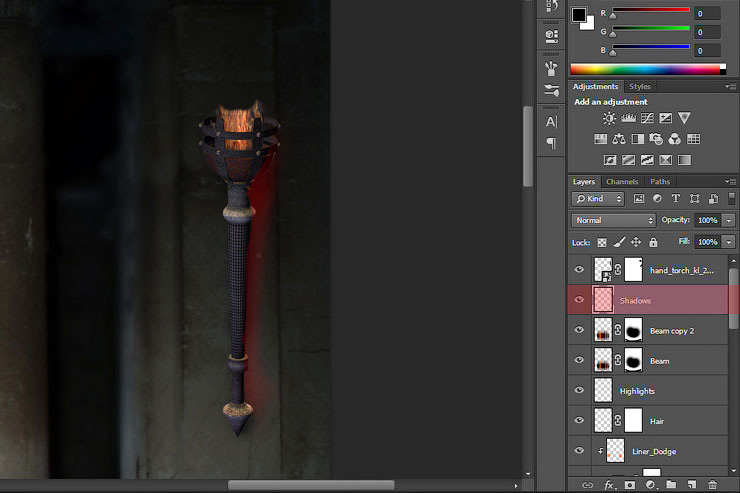This screenshot has width=740, height=493.
Task: Add a Brightness/Contrast adjustment
Action: pos(610,118)
